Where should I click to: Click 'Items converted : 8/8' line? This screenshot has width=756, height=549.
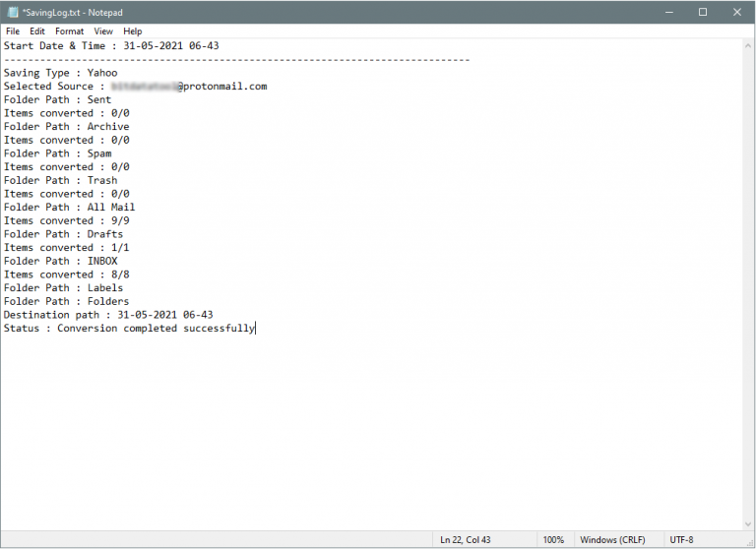click(67, 274)
